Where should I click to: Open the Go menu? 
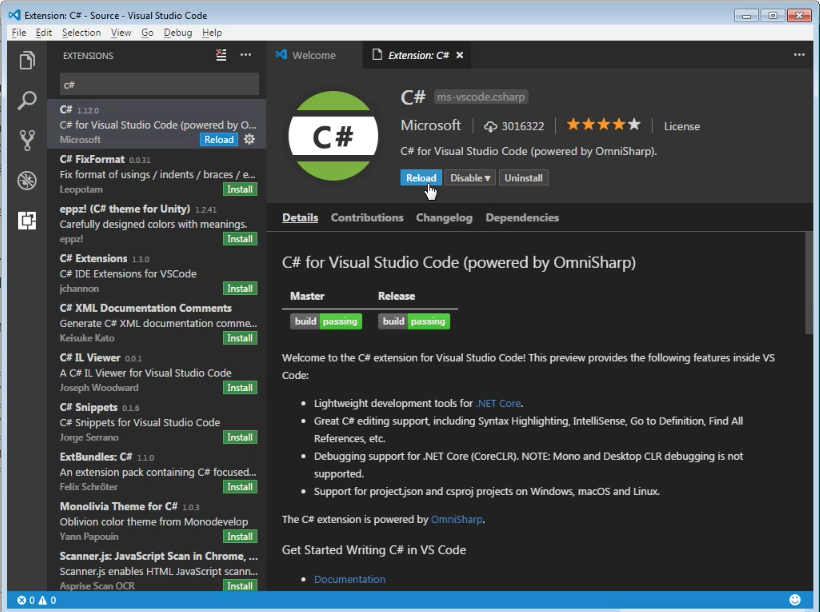(147, 32)
